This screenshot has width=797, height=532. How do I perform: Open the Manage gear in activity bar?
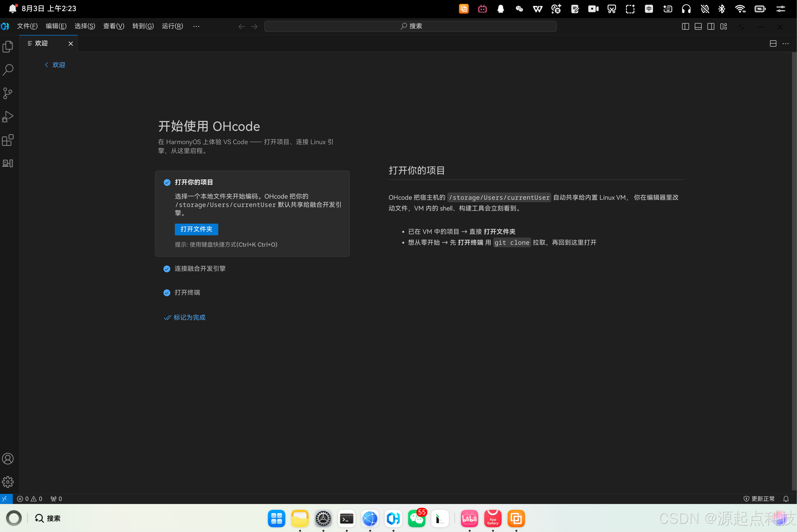8,482
